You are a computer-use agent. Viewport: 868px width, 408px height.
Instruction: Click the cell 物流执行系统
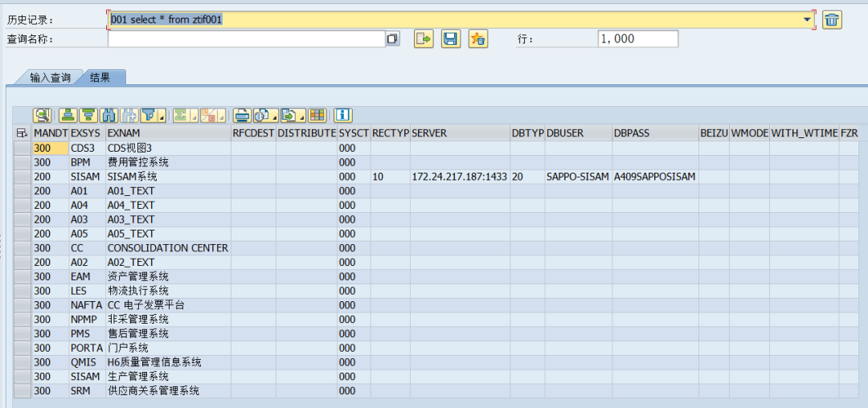coord(168,291)
